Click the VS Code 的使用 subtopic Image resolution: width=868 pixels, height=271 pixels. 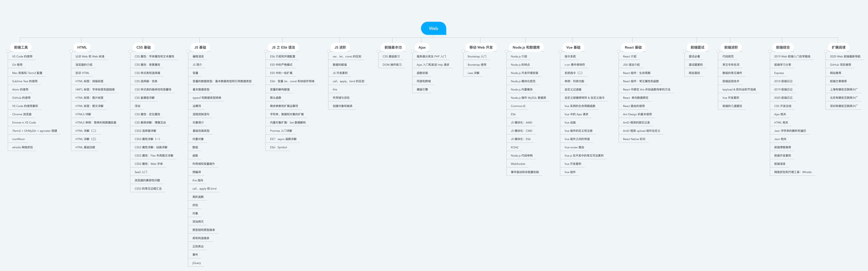click(x=22, y=56)
